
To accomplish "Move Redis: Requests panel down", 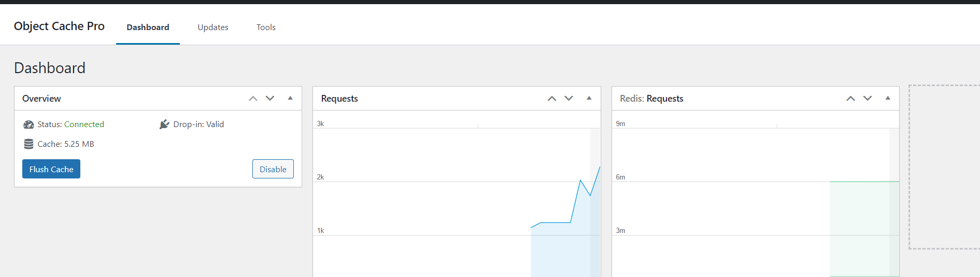I will pos(868,99).
